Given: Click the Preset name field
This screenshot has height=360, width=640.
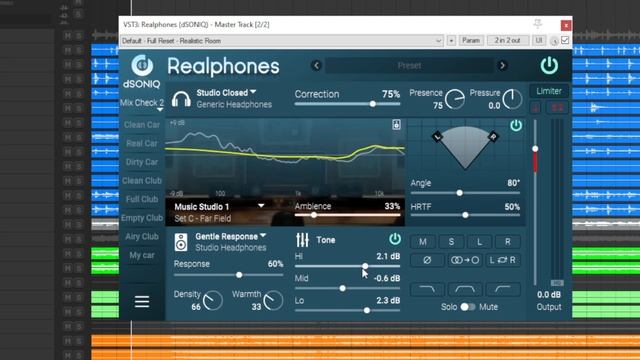Looking at the screenshot, I should point(409,65).
